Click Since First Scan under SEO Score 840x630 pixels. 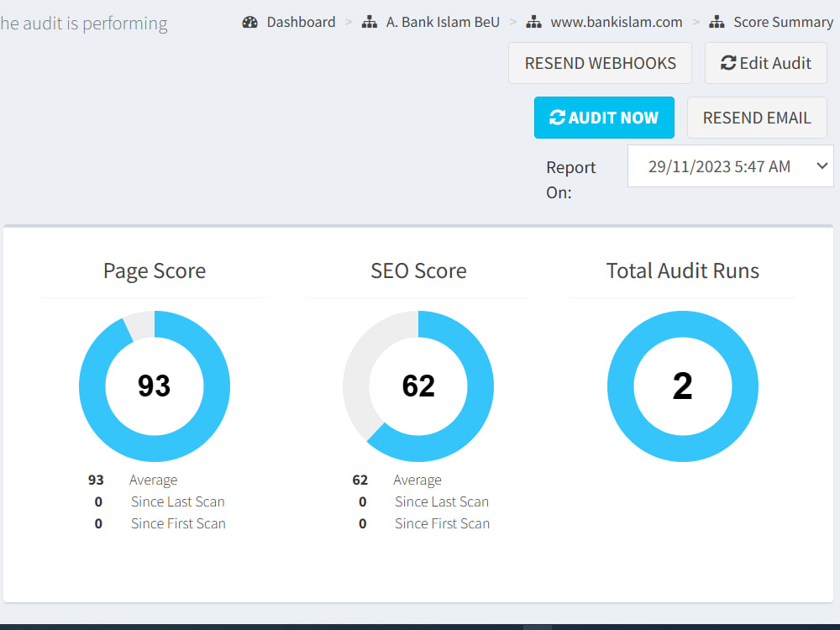point(443,523)
